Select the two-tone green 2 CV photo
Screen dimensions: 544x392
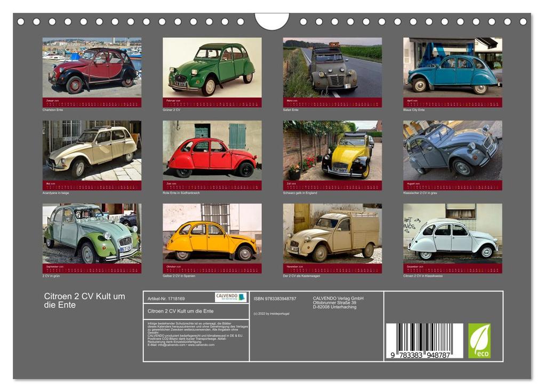click(92, 234)
